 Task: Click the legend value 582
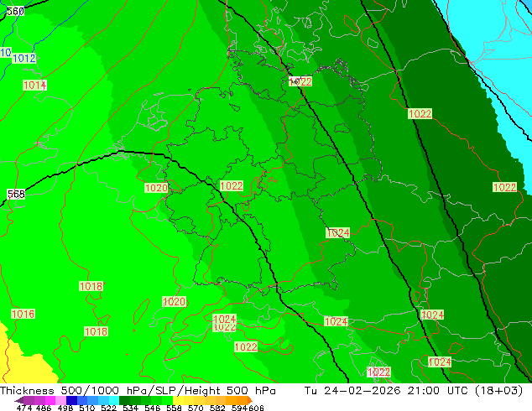click(217, 408)
